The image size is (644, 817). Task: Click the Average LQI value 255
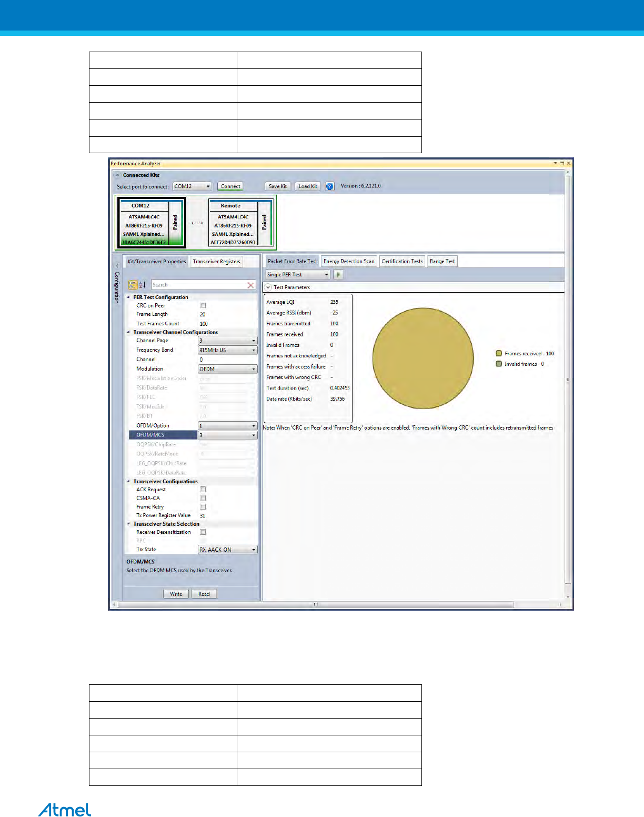[334, 302]
